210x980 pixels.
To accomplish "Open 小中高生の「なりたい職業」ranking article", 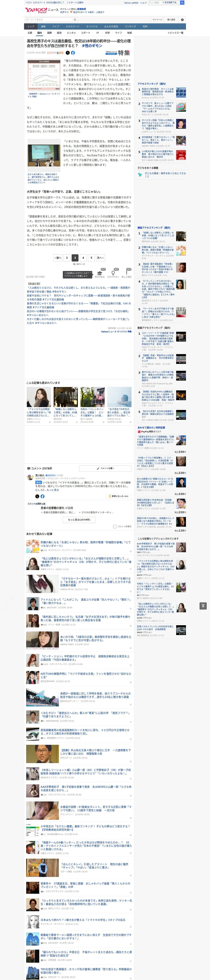I will 85,829.
